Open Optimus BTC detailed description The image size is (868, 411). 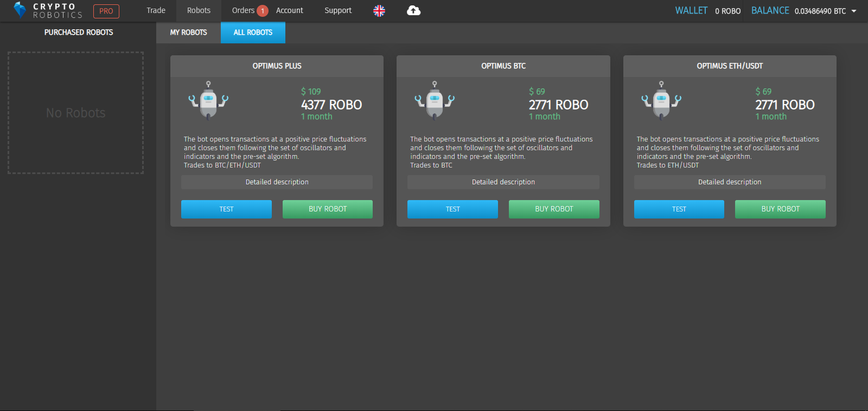(x=503, y=182)
